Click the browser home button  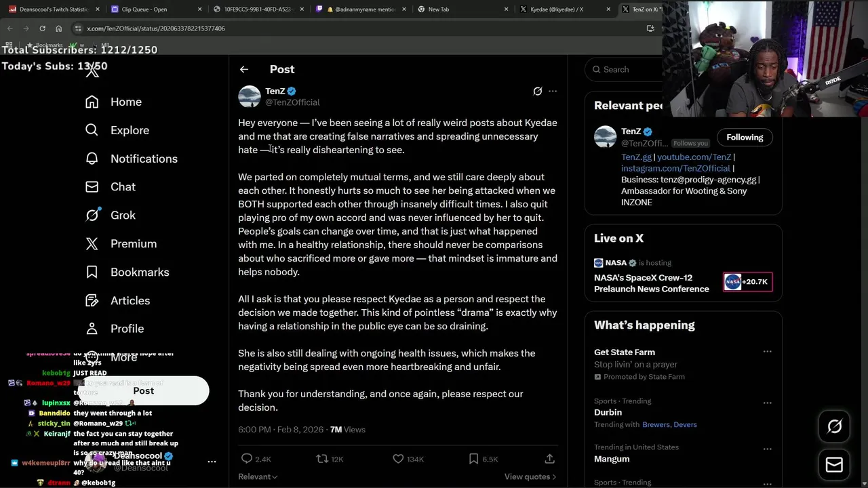coord(59,28)
